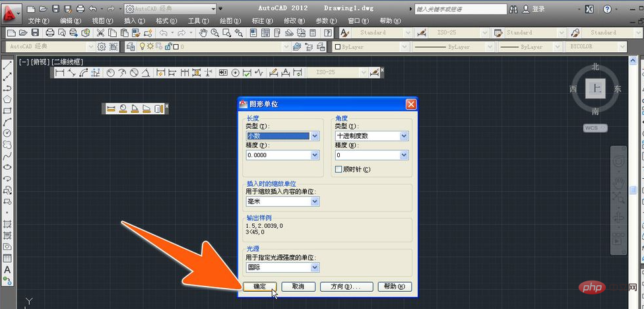Click the Cut scissors icon
This screenshot has height=309, width=644.
pyautogui.click(x=100, y=33)
